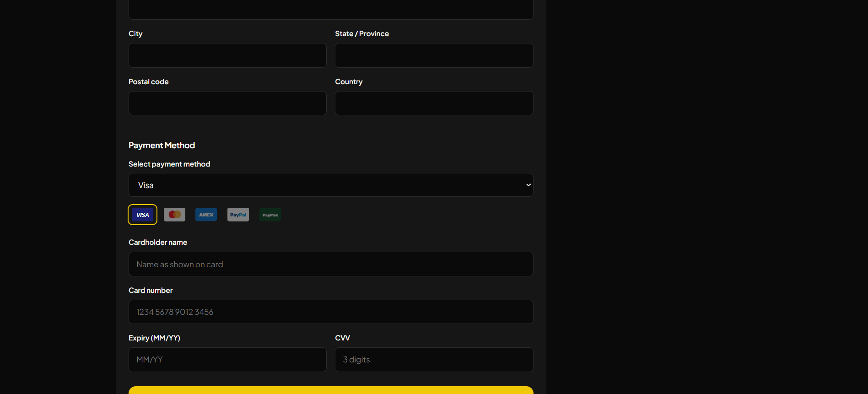Pick the AMEX card icon
This screenshot has width=868, height=394.
coord(206,215)
